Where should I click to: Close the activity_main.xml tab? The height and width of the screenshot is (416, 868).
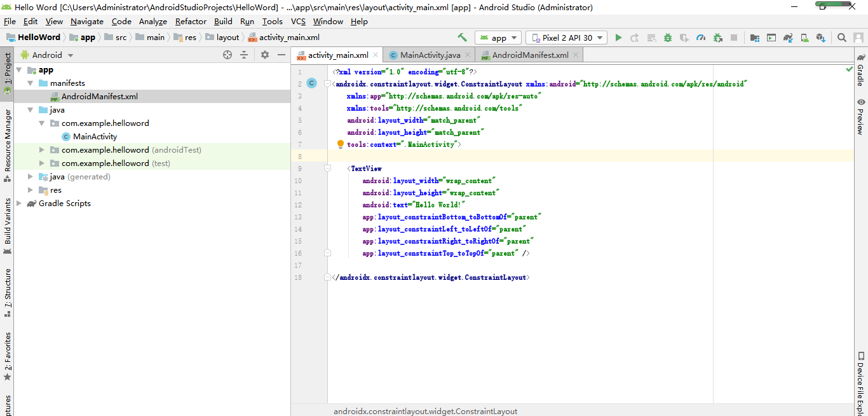click(376, 55)
